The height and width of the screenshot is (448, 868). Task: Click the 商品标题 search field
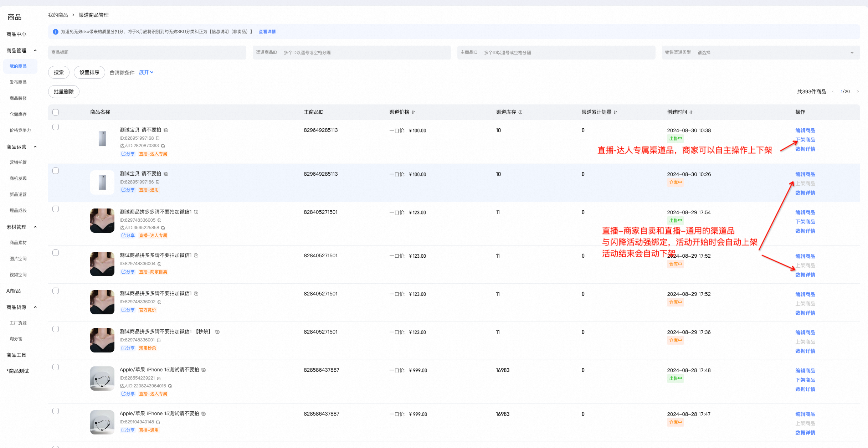(147, 52)
